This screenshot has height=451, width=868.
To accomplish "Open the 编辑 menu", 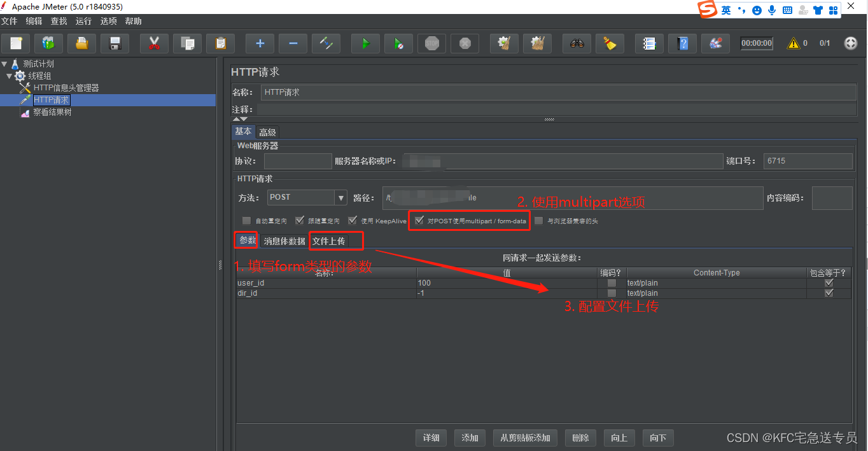I will (34, 21).
